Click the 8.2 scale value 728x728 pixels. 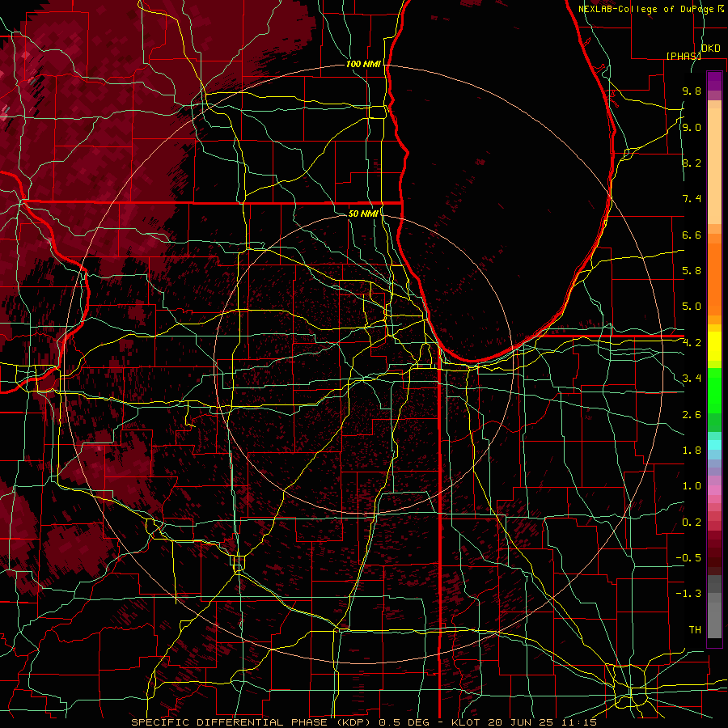click(692, 163)
